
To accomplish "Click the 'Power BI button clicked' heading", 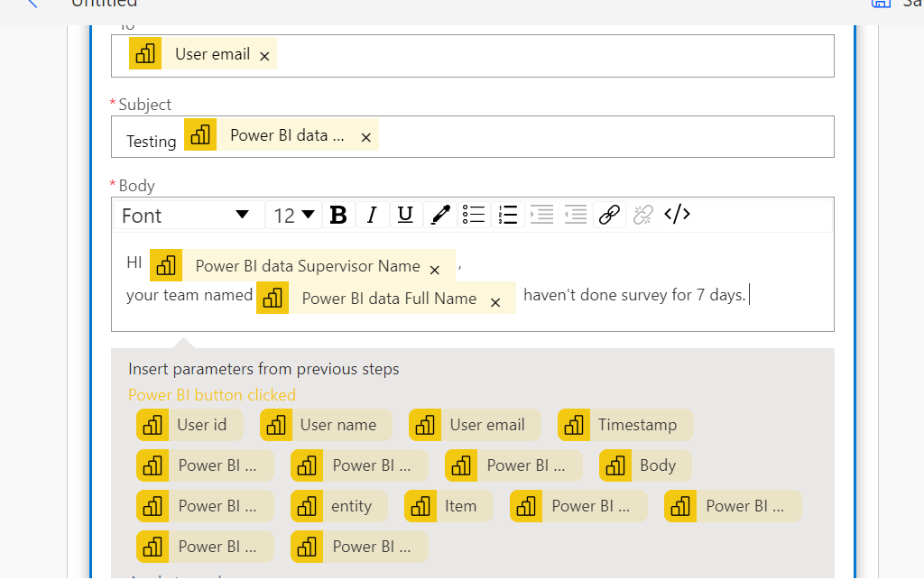I will (212, 394).
